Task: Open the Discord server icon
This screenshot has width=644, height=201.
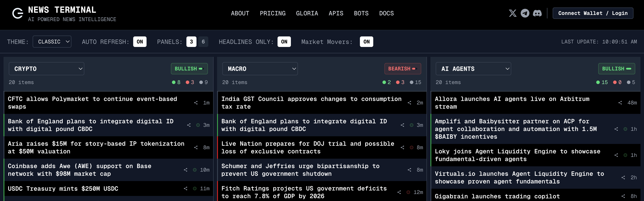Action: click(537, 13)
